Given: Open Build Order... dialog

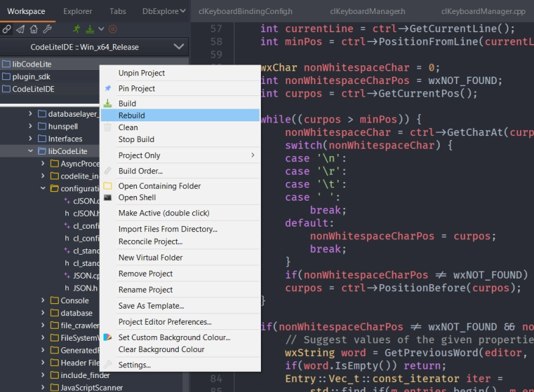Looking at the screenshot, I should (x=180, y=171).
